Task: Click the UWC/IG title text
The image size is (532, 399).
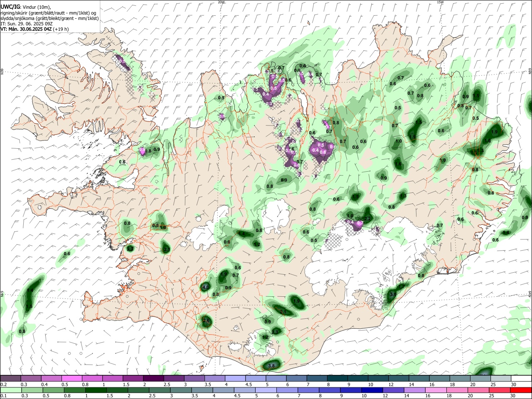Action: (x=10, y=7)
